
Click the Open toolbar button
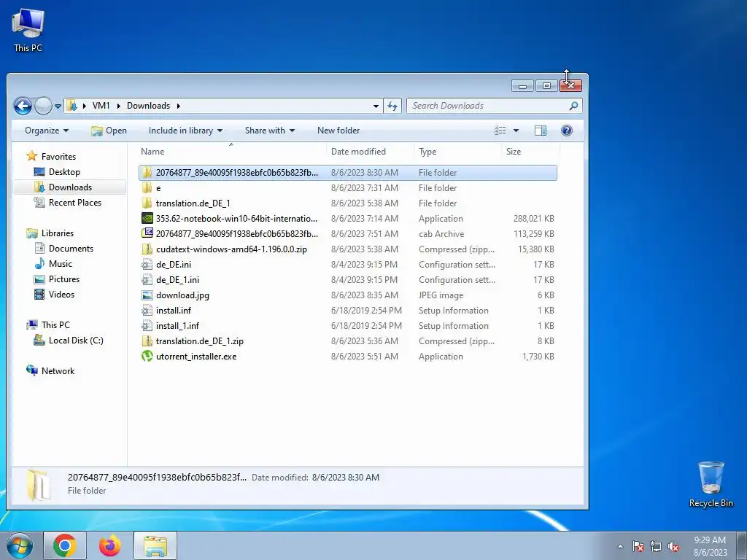coord(109,131)
